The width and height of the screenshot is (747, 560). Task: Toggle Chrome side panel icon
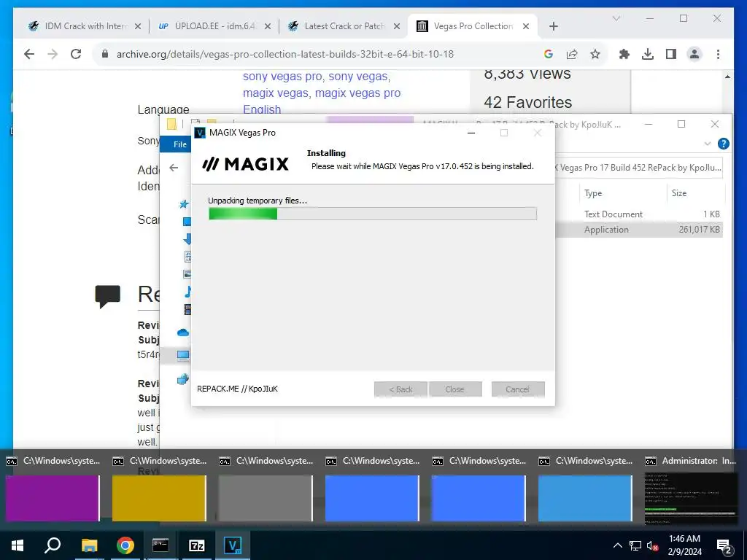coord(671,54)
